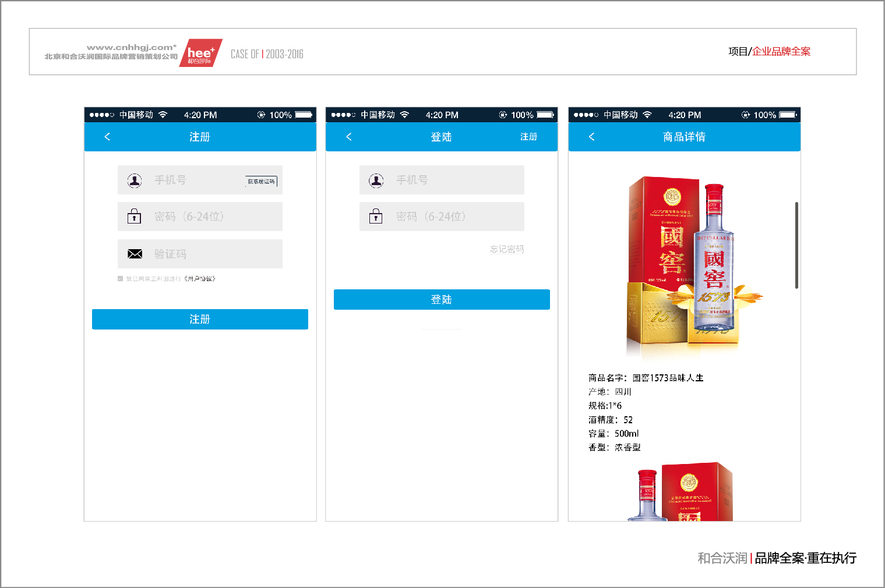Focus the 验证码 input field
The image size is (885, 588).
[200, 254]
